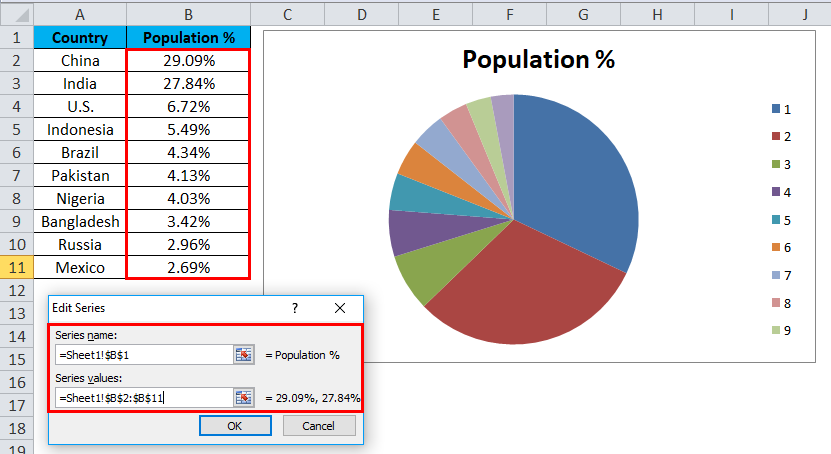Click the select-all corner of the worksheet
The image size is (831, 454).
click(17, 15)
